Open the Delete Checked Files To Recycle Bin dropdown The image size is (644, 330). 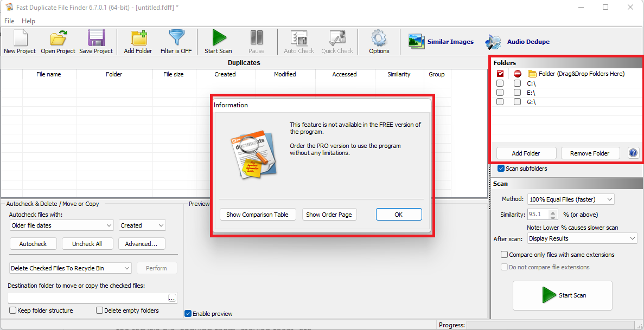(70, 268)
